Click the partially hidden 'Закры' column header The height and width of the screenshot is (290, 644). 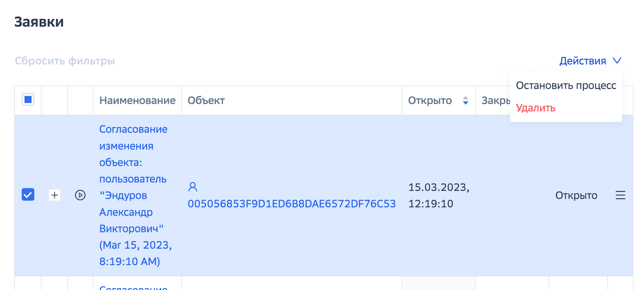(495, 101)
